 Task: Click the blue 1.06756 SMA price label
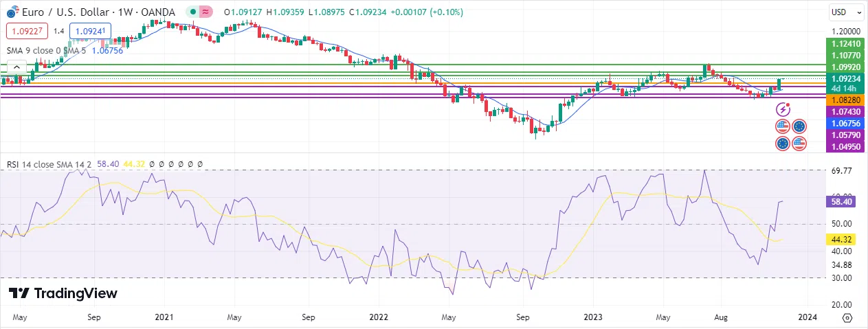(x=845, y=123)
